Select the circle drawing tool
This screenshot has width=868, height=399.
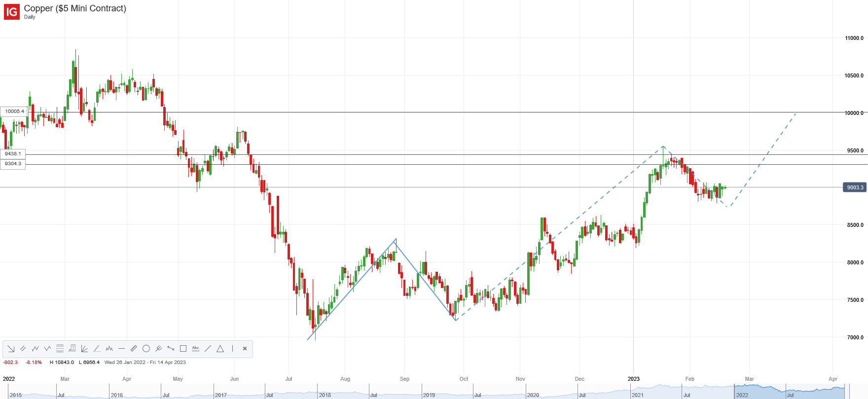[x=146, y=349]
